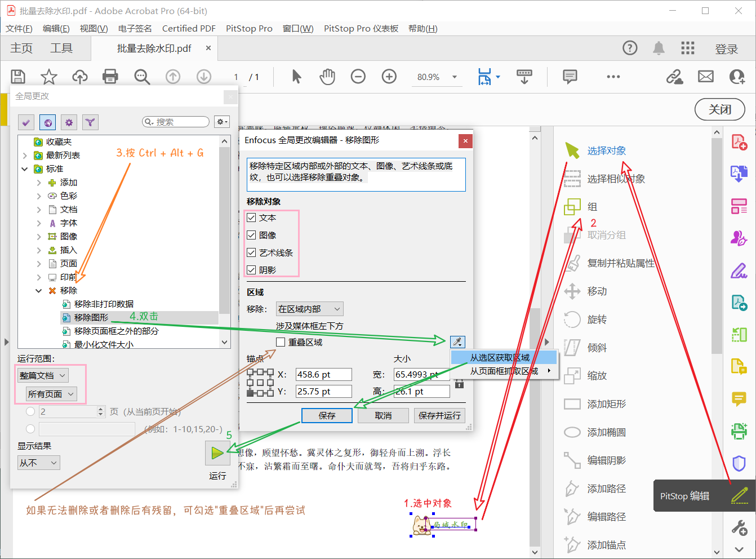Image resolution: width=756 pixels, height=559 pixels.
Task: Choose 从选区获取区域 menu entry
Action: tap(504, 357)
